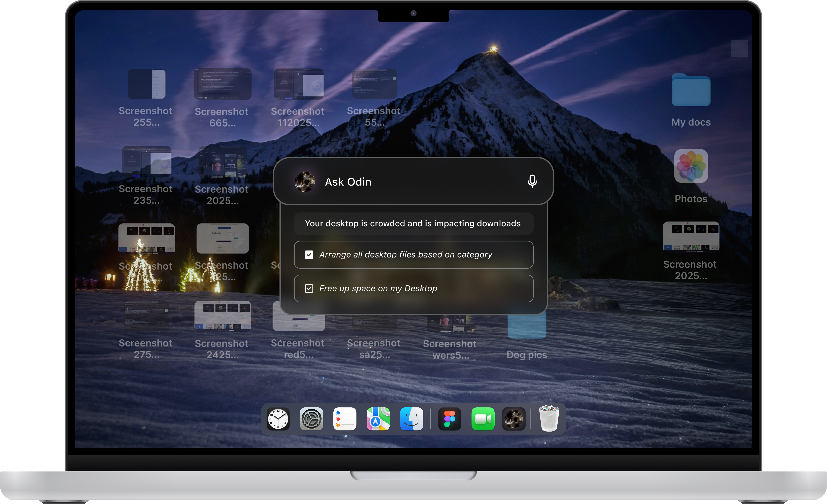
Task: Click the Odin avatar in search bar
Action: click(x=304, y=181)
